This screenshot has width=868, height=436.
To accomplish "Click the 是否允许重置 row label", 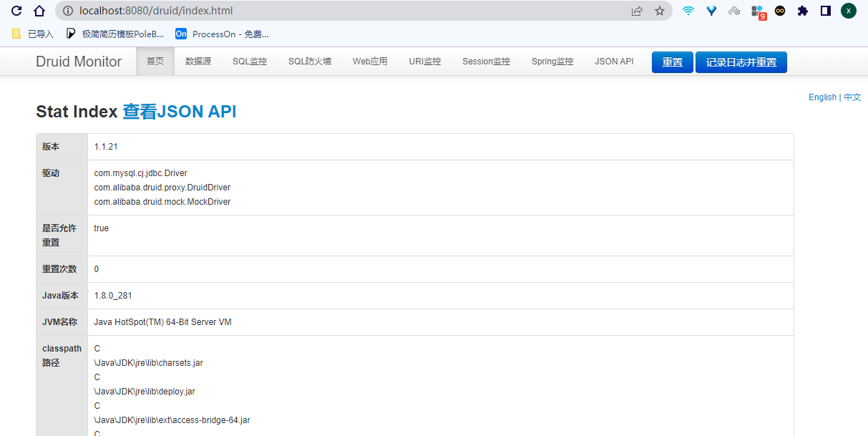I will pos(59,236).
